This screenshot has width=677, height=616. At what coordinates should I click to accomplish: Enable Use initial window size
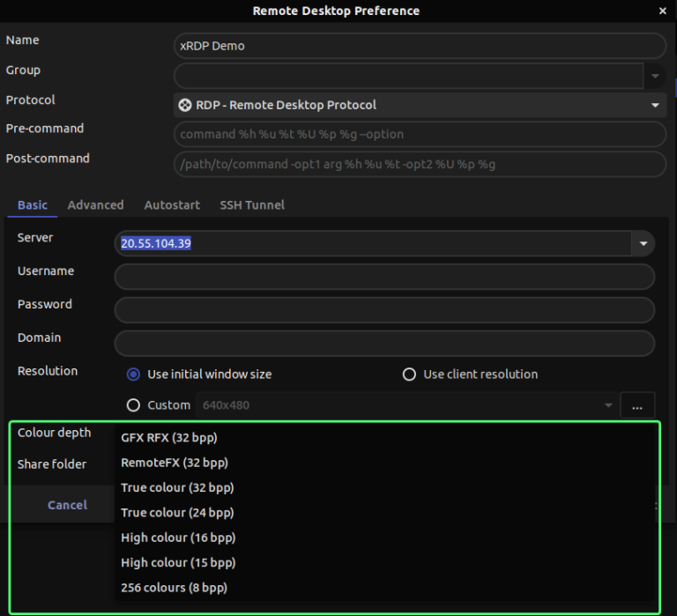[x=134, y=375]
